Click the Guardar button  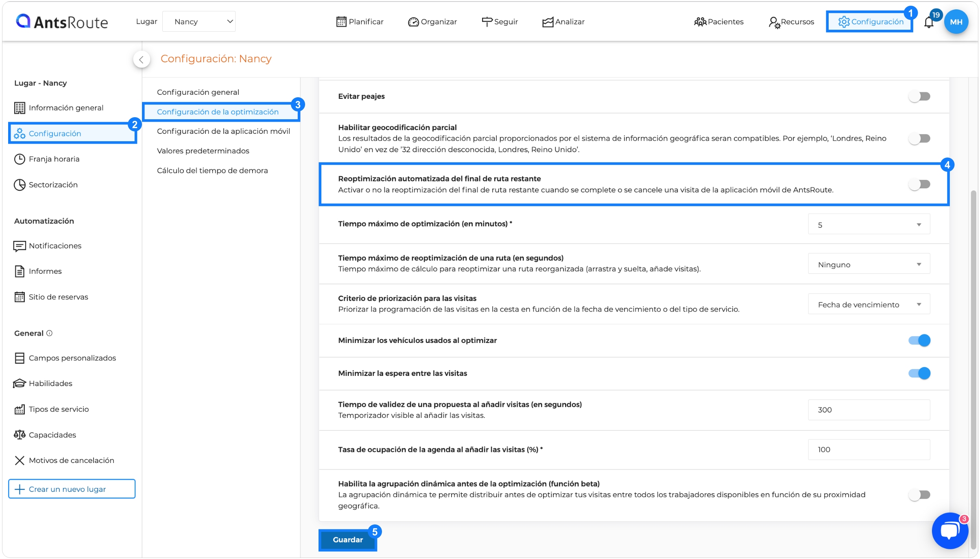348,539
